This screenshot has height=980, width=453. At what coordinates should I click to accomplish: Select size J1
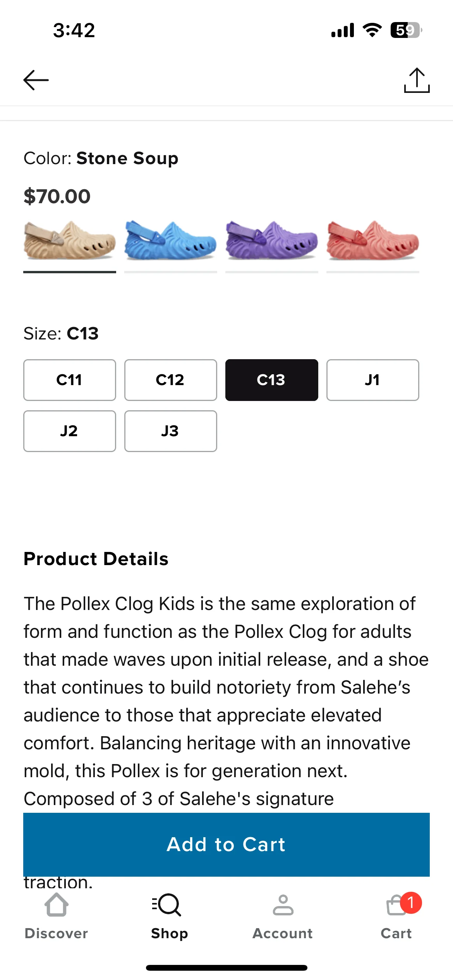[373, 380]
